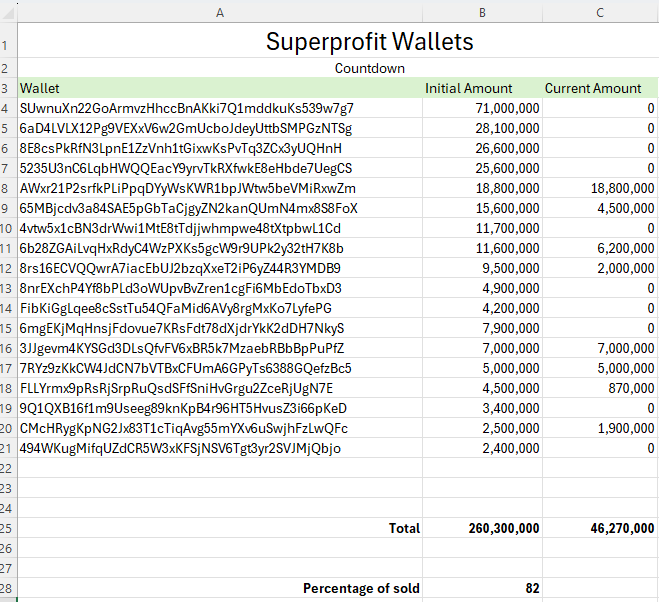Click wallet cell starting with SUwnuXn22Go
The height and width of the screenshot is (602, 659).
click(x=220, y=108)
